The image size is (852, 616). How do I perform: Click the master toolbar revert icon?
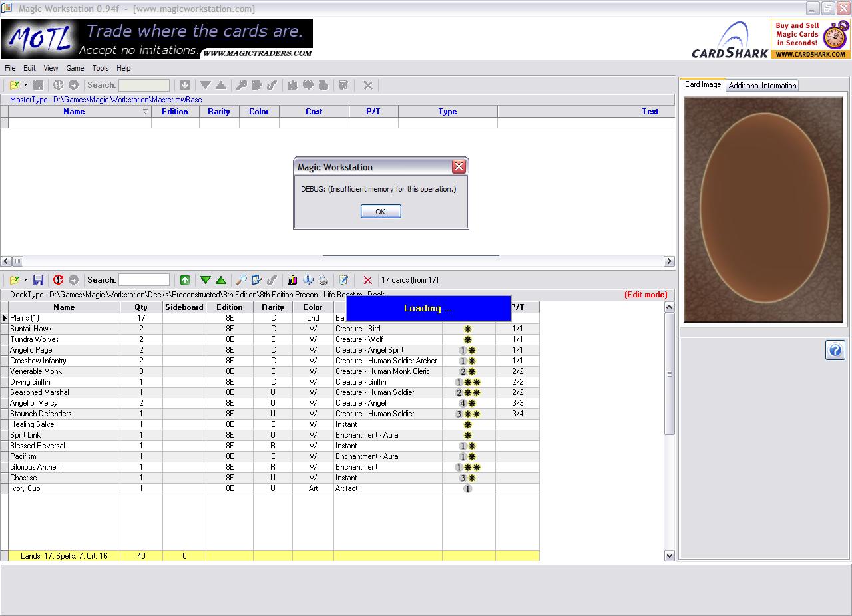click(59, 85)
